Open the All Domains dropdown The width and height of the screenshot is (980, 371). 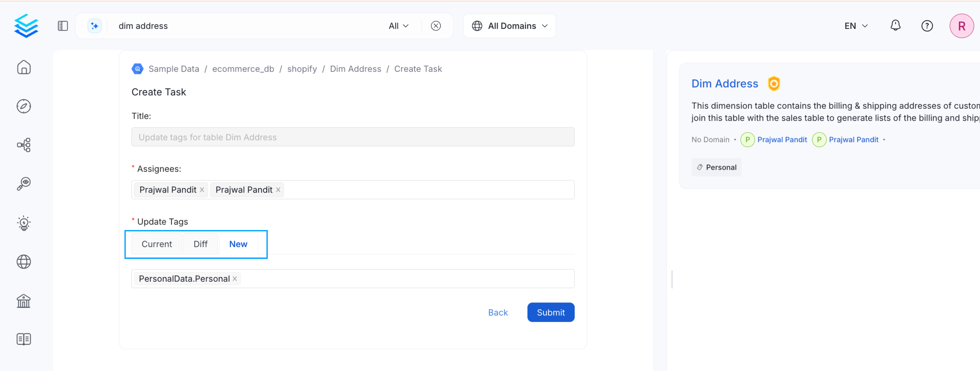tap(509, 26)
